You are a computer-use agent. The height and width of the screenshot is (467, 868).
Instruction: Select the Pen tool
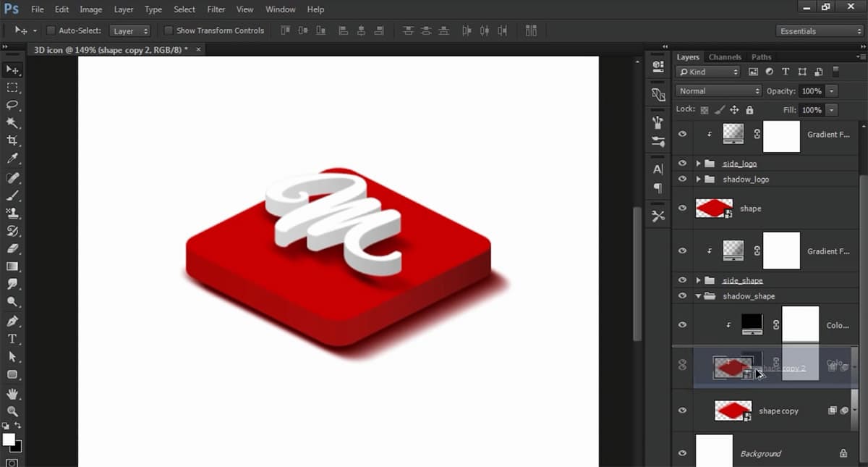[12, 320]
